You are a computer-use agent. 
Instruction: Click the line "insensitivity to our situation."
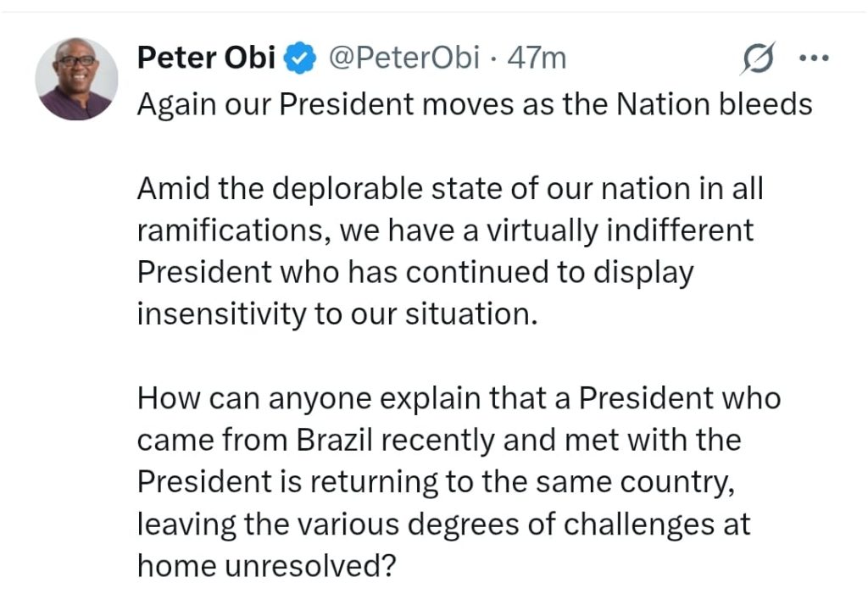[337, 314]
